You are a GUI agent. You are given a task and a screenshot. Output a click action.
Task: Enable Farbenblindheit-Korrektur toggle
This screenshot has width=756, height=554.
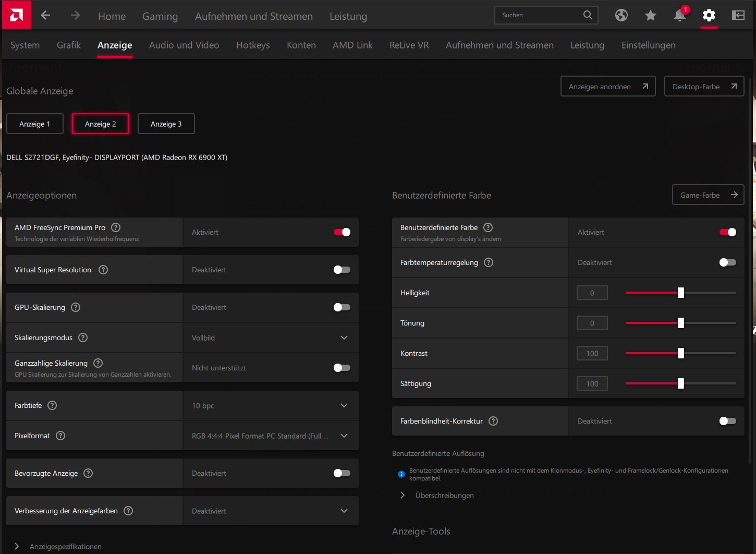coord(728,421)
